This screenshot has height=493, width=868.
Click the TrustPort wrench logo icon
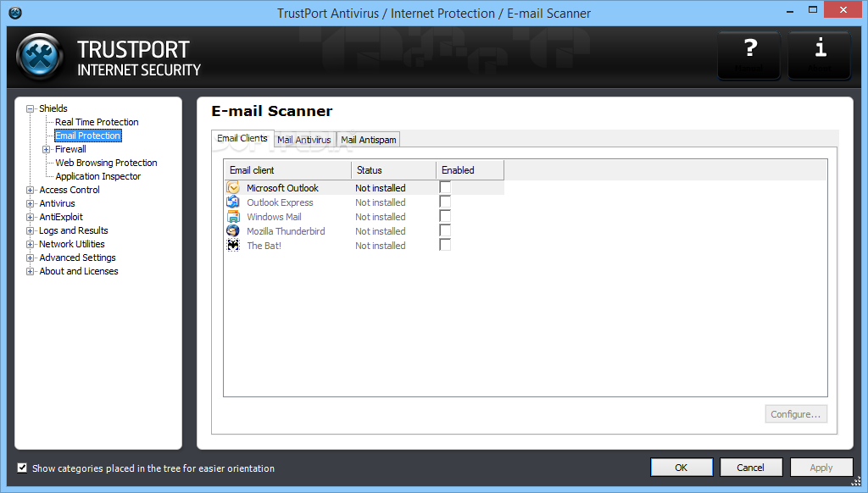pyautogui.click(x=39, y=57)
